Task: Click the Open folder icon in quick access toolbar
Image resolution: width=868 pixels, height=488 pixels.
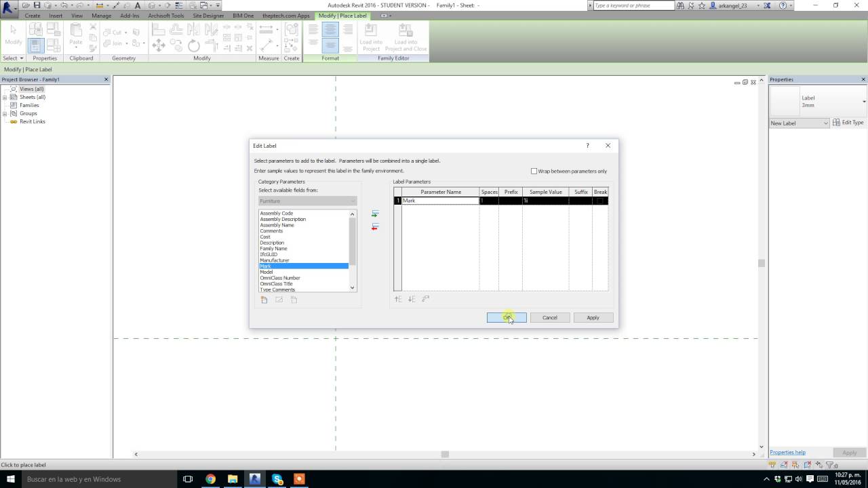Action: [x=26, y=5]
